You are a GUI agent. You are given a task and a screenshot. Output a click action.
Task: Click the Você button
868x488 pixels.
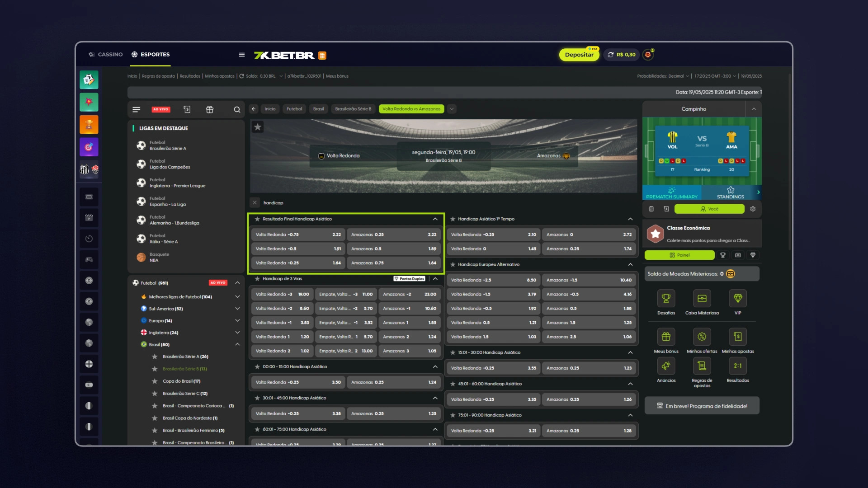[x=709, y=209]
